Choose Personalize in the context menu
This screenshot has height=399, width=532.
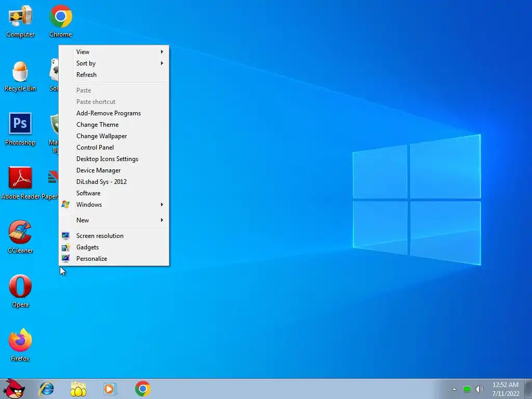tap(114, 259)
